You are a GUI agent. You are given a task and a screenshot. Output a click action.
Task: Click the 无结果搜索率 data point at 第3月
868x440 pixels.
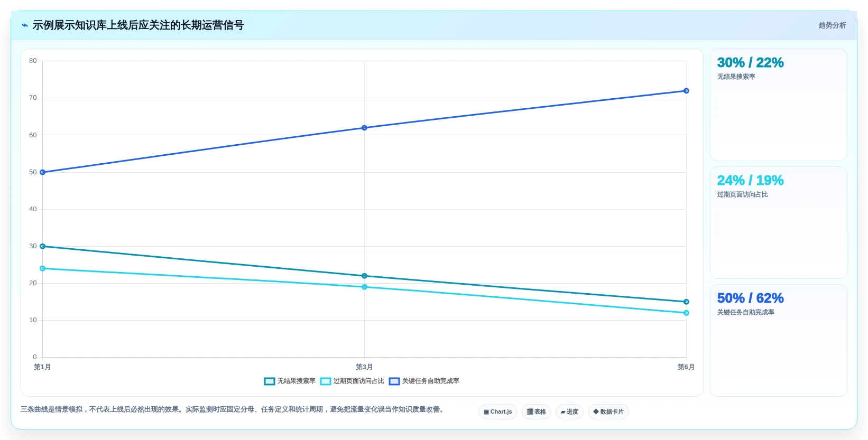[364, 276]
